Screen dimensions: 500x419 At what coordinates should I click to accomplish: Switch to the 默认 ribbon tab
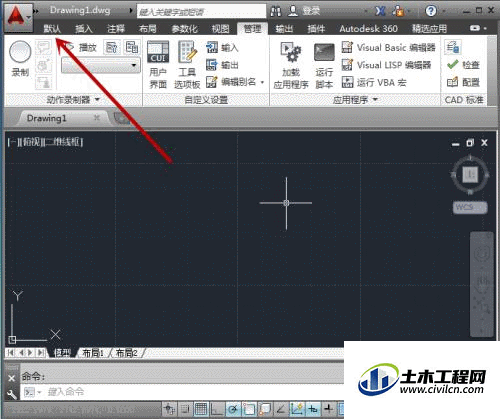coord(52,29)
